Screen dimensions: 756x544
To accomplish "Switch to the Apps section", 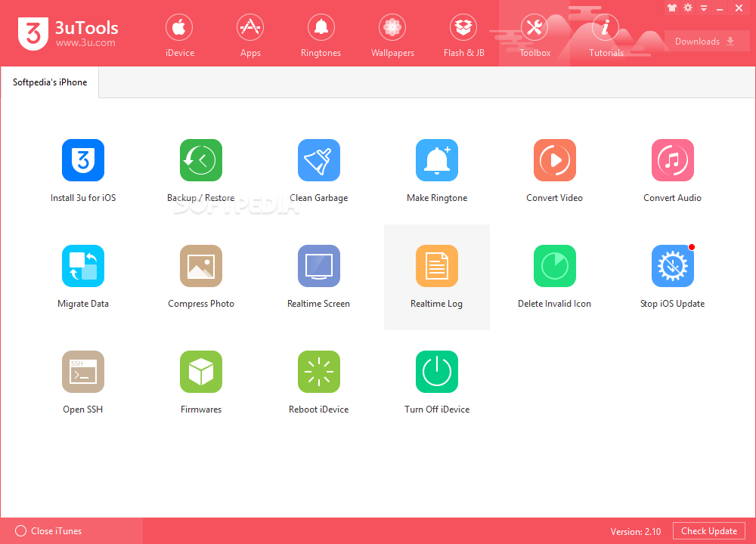I will (x=250, y=35).
